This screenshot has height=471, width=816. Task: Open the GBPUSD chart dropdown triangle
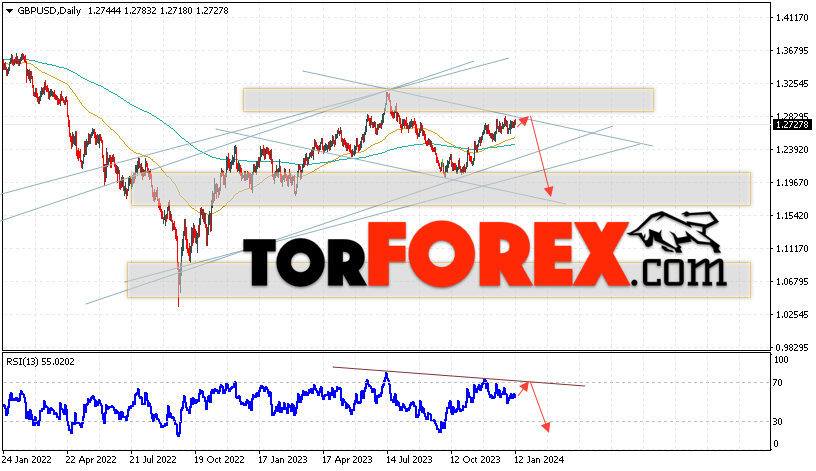[x=9, y=11]
